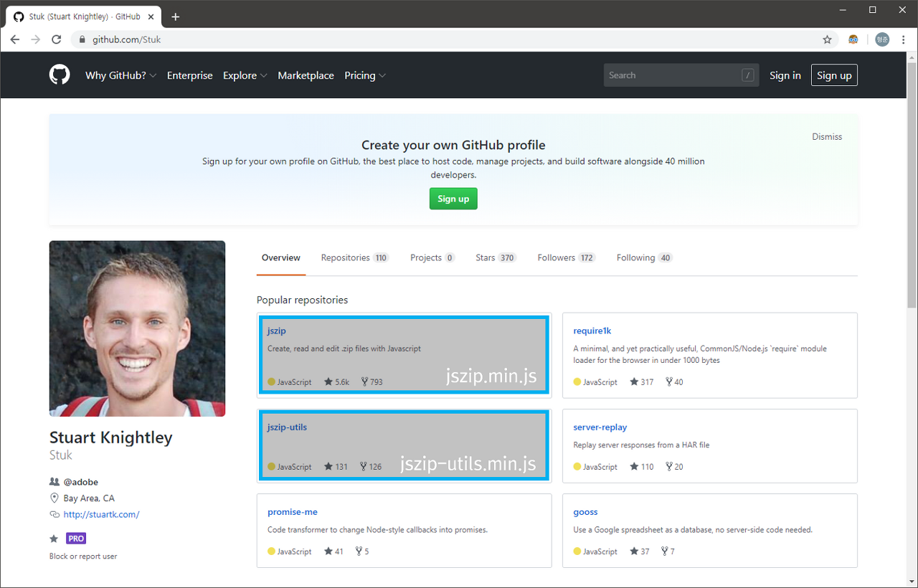
Task: Switch to the Projects tab
Action: pyautogui.click(x=432, y=257)
